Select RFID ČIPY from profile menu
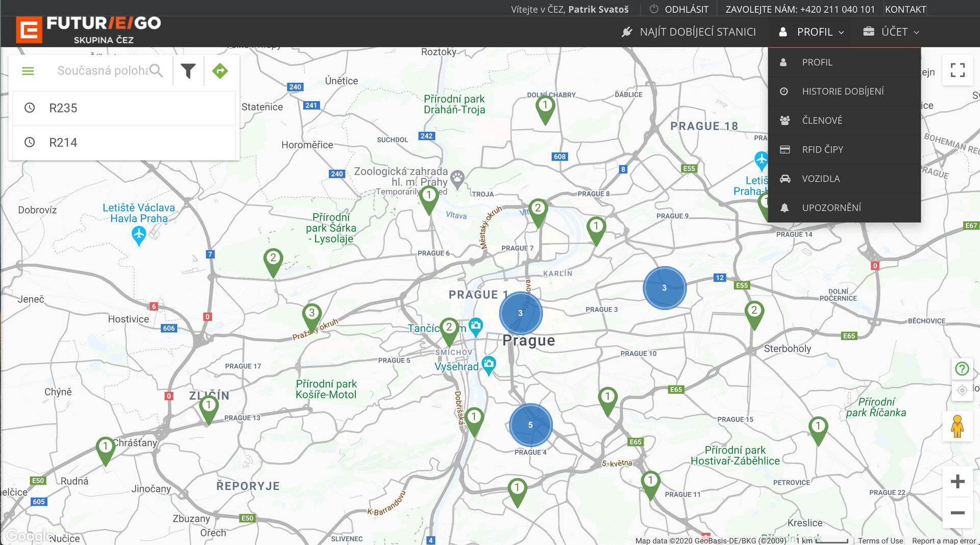 click(822, 150)
